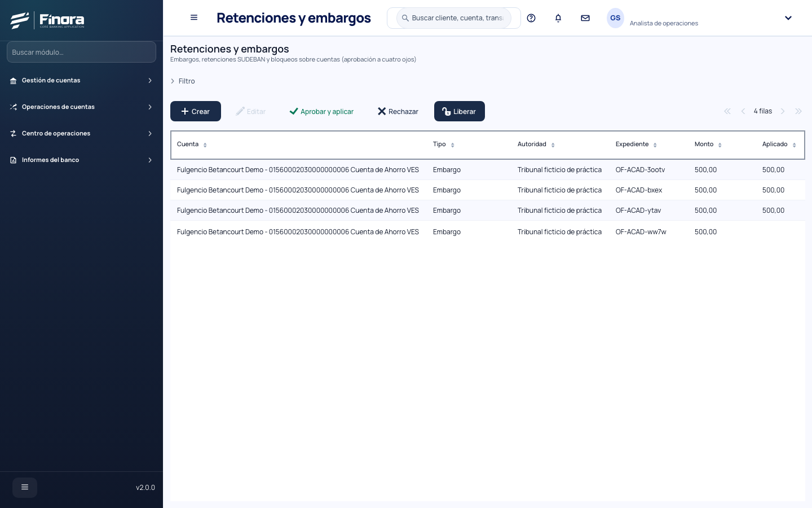
Task: Sort by Aplicado column
Action: (795, 145)
